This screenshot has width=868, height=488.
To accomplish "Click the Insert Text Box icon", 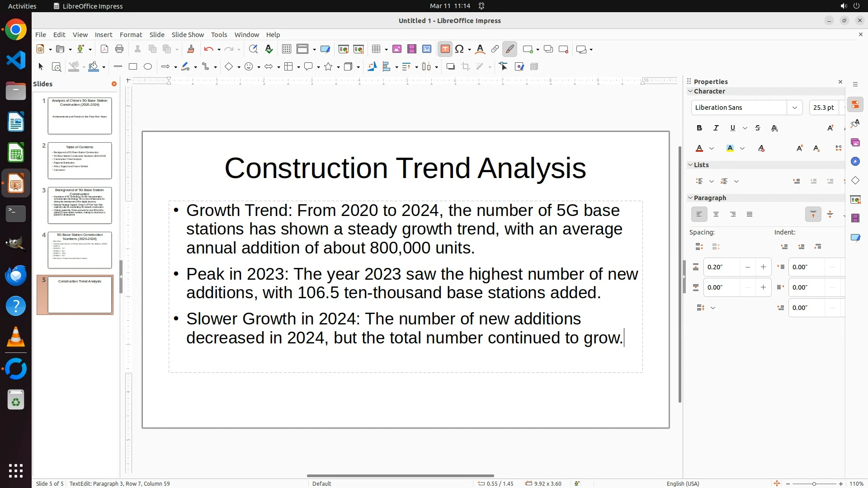I will [445, 49].
